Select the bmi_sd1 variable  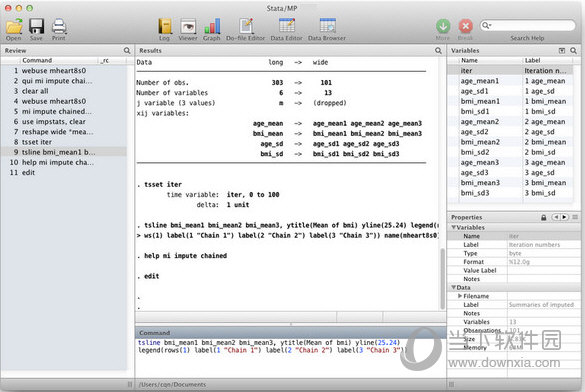511,111
